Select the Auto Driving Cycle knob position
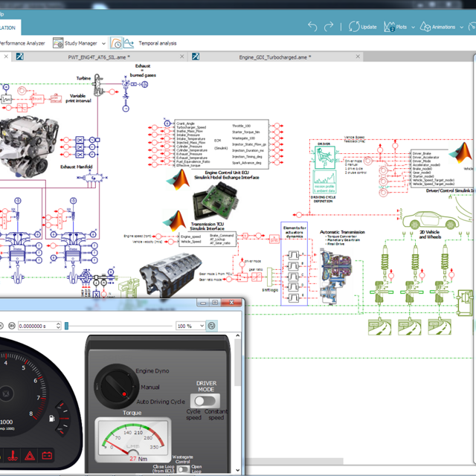476x476 pixels. point(161,402)
